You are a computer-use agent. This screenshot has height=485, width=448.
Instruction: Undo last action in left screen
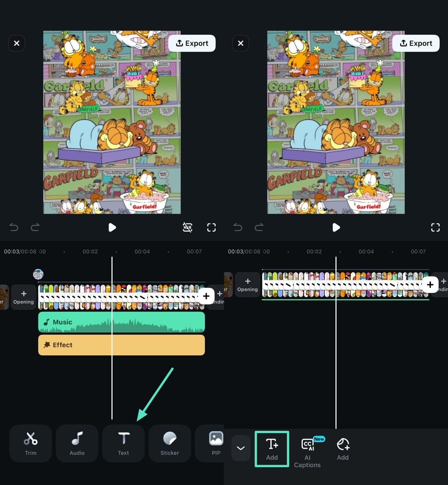[x=14, y=227]
